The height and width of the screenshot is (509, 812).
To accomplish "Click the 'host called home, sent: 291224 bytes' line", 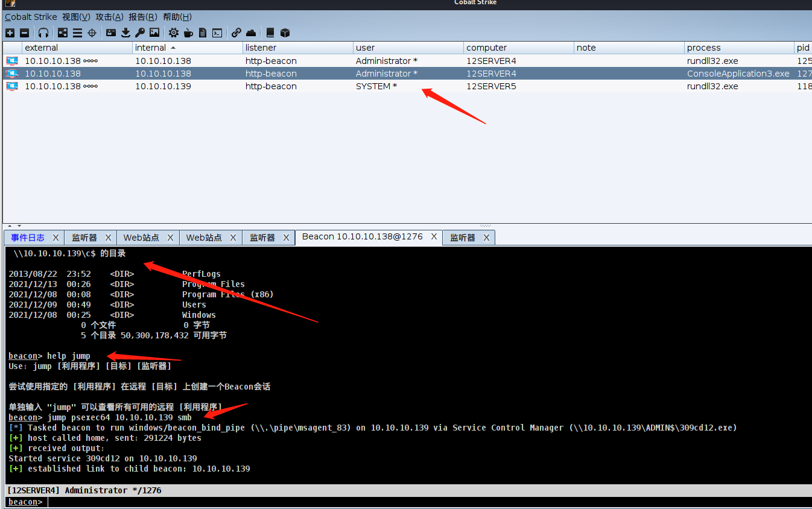I will pyautogui.click(x=105, y=438).
